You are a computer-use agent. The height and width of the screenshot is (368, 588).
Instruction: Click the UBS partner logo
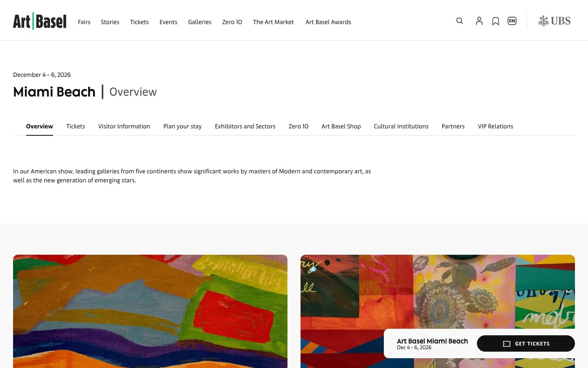click(x=555, y=21)
